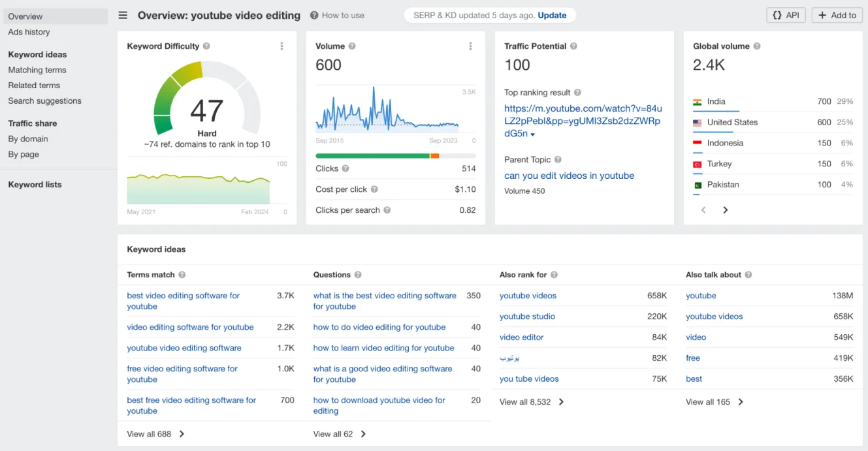The height and width of the screenshot is (451, 868).
Task: Click the United States flag icon
Action: pos(698,123)
